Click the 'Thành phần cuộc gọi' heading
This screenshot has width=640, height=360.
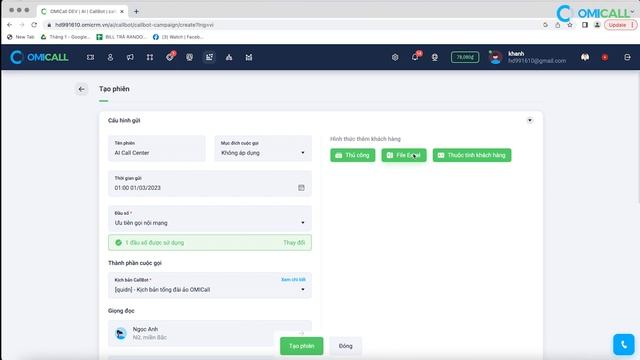click(x=135, y=263)
